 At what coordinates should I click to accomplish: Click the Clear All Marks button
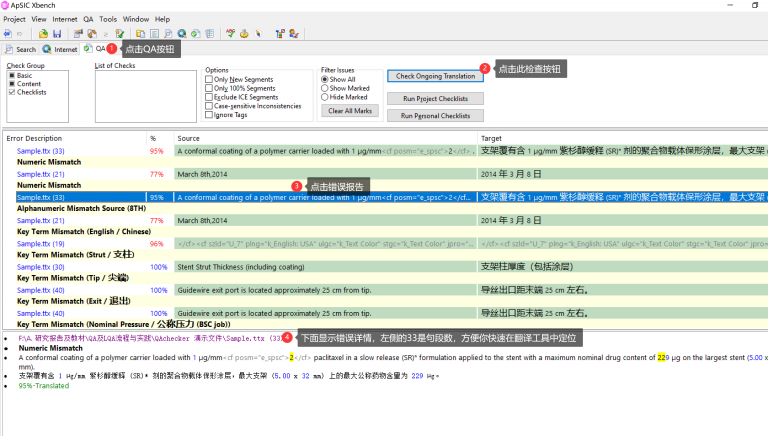(x=348, y=111)
